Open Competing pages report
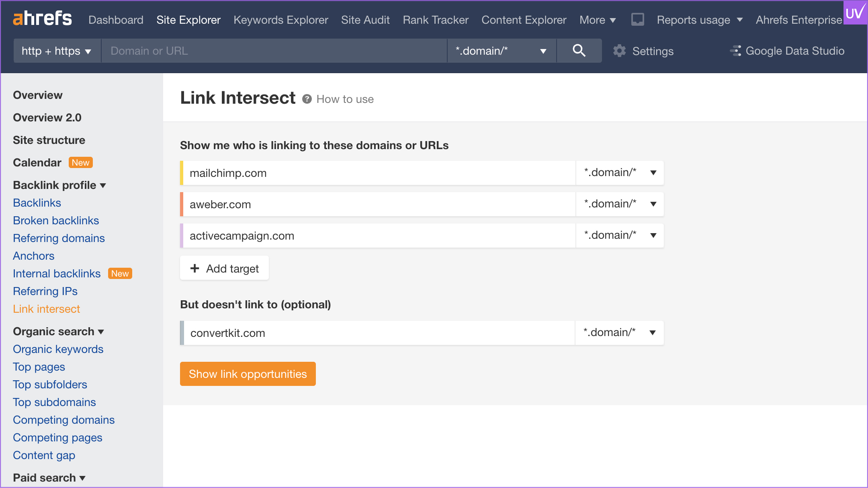 click(57, 437)
